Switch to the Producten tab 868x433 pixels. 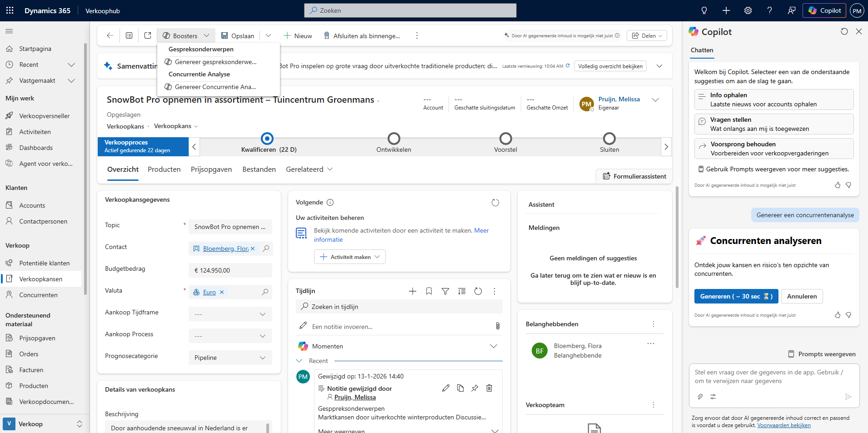coord(164,169)
